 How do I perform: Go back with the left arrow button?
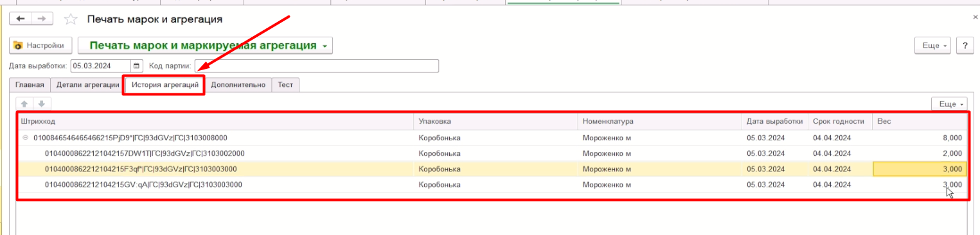(20, 19)
